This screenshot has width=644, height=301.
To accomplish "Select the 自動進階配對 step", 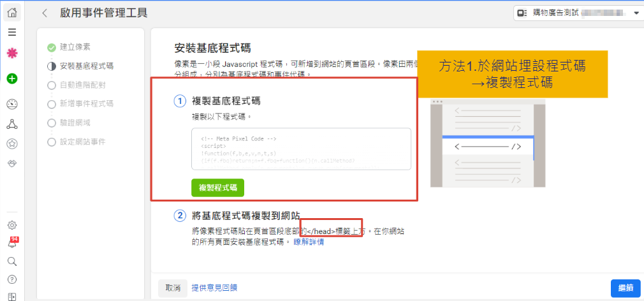I will 82,85.
